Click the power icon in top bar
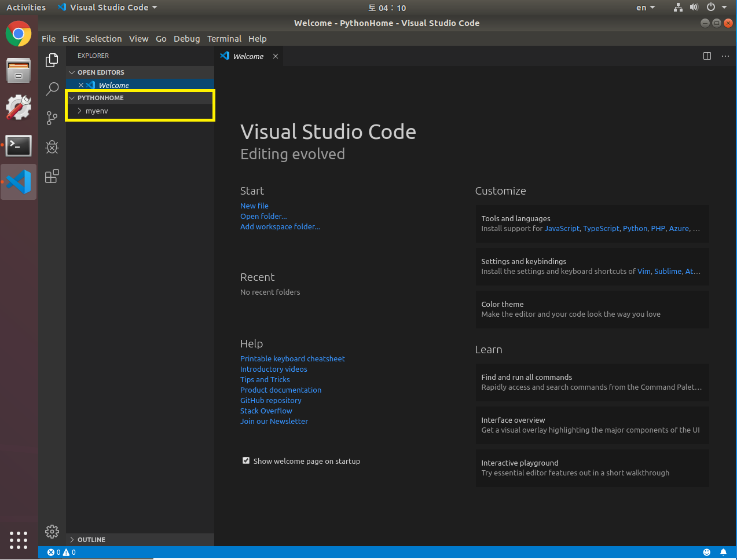This screenshot has width=737, height=560. [710, 8]
